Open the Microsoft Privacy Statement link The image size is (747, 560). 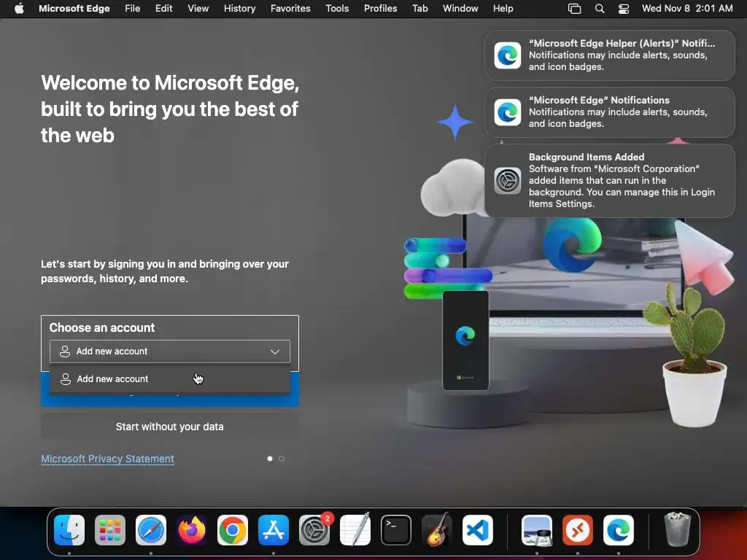pos(108,459)
